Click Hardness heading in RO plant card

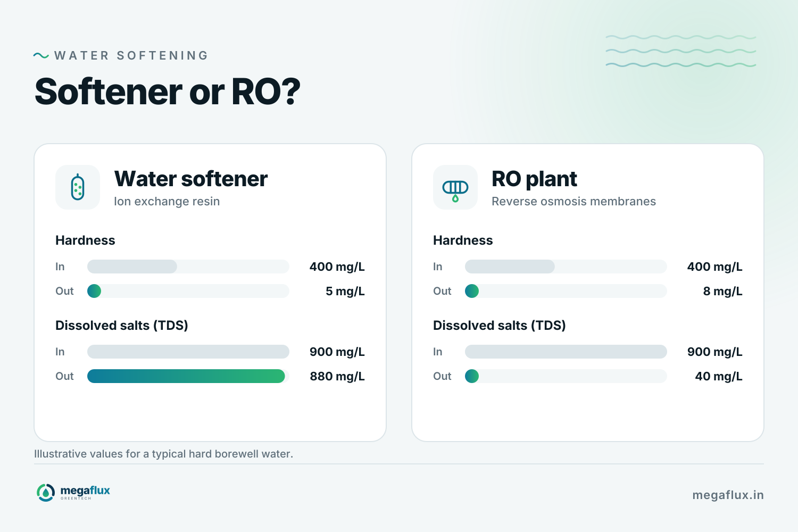click(463, 240)
